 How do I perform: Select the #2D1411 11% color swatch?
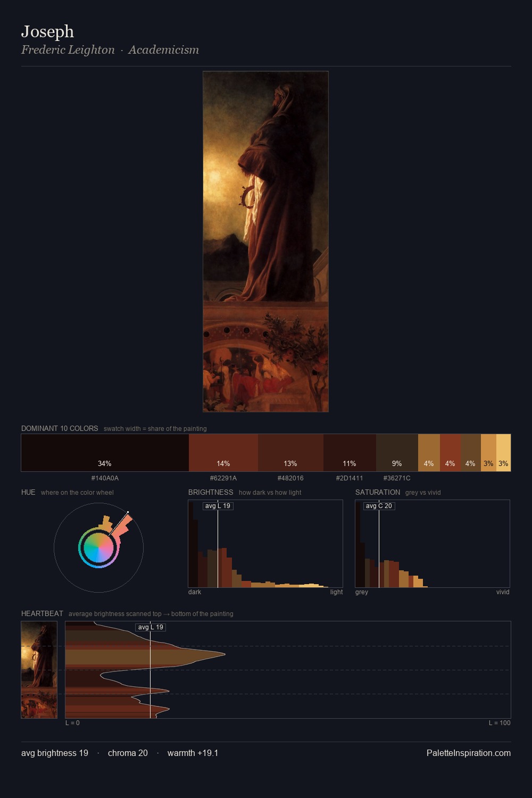tap(350, 453)
